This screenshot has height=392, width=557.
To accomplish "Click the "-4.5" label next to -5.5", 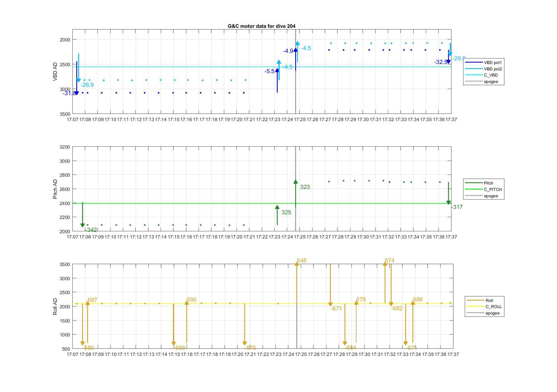I will click(x=288, y=67).
